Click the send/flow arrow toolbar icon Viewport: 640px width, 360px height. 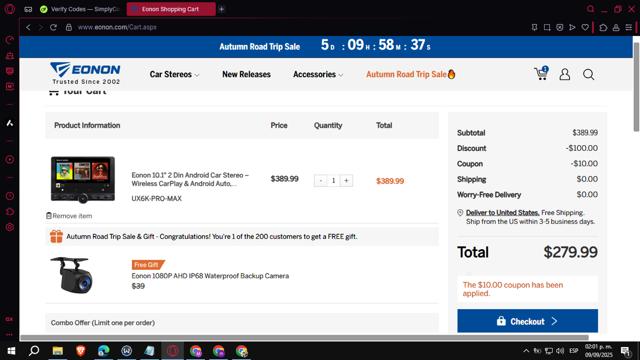[572, 27]
